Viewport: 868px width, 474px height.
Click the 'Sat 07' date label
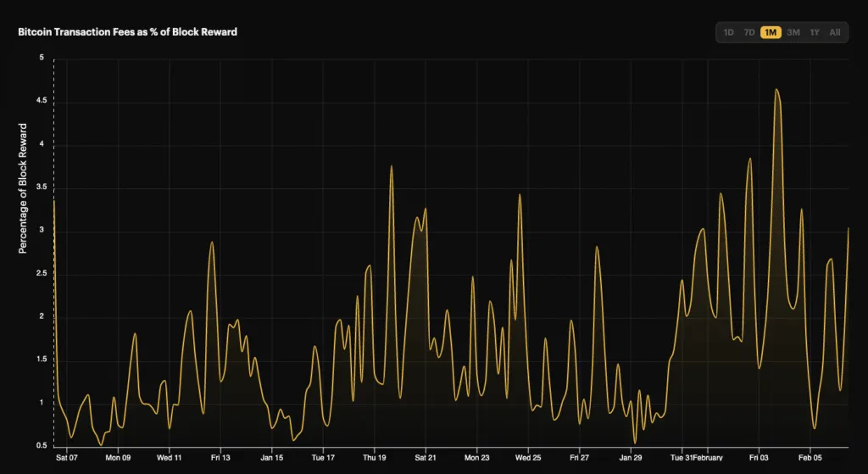(66, 458)
